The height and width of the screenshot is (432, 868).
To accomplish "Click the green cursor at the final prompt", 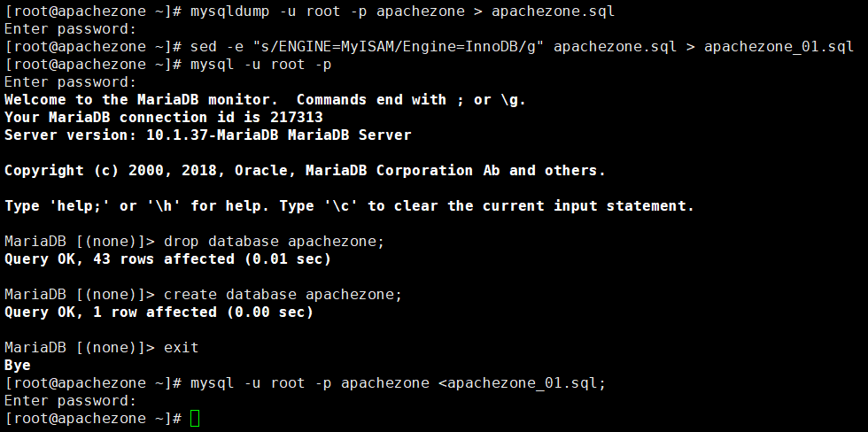I will pos(195,418).
